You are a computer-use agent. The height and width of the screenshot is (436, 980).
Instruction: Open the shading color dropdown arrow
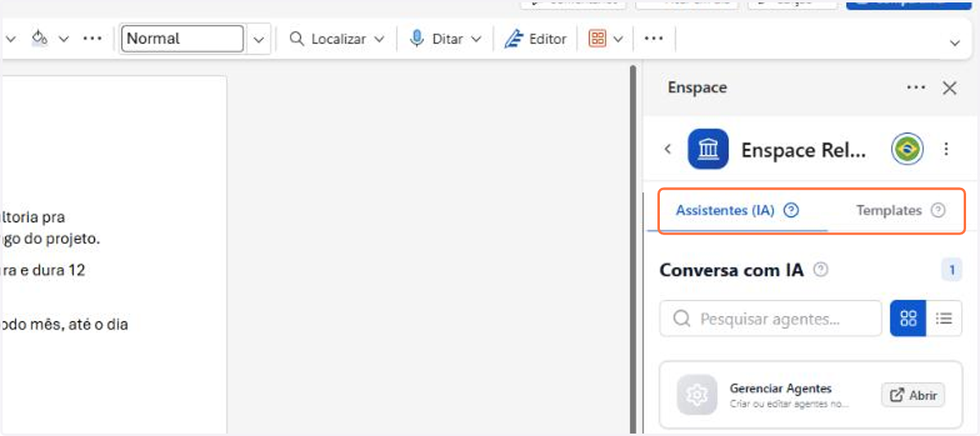point(64,38)
